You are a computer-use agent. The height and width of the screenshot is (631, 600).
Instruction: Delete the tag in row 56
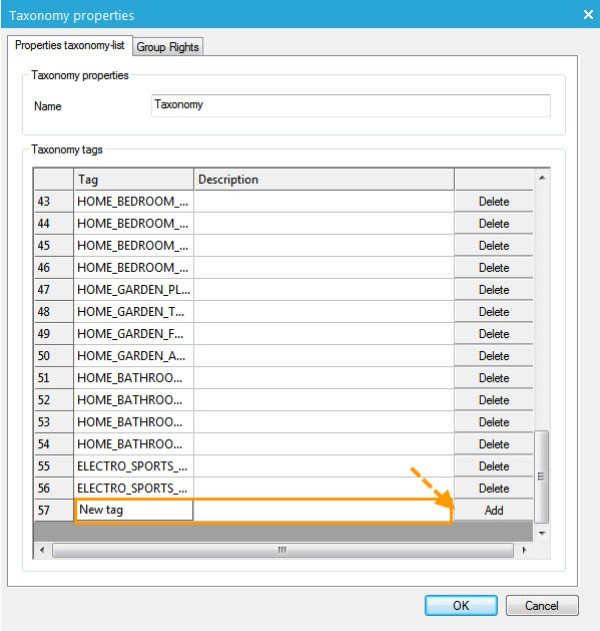[493, 488]
